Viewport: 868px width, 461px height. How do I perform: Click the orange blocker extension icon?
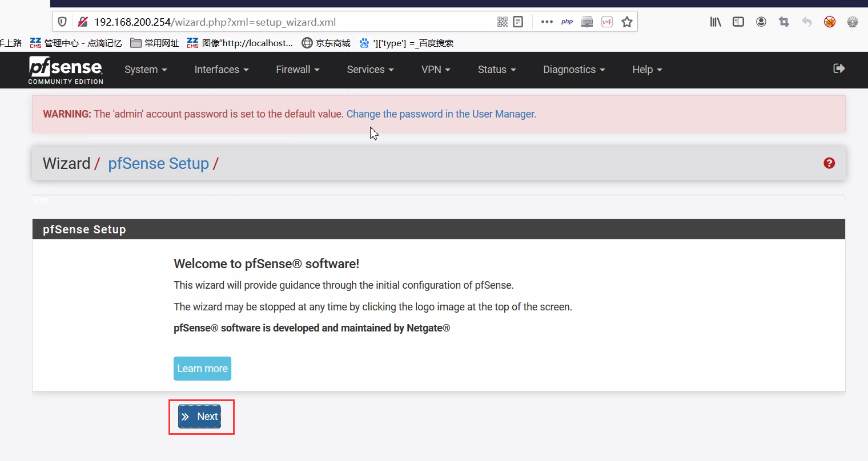(x=830, y=22)
